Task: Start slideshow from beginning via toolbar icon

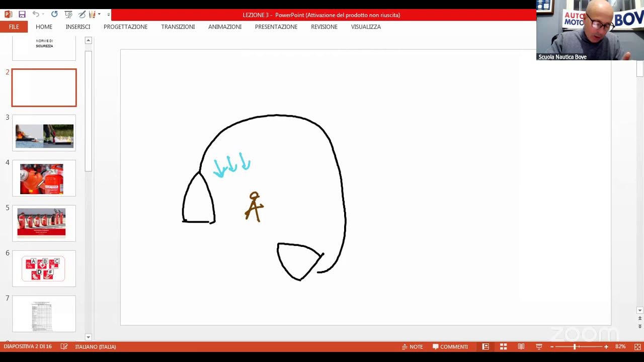Action: [x=68, y=15]
